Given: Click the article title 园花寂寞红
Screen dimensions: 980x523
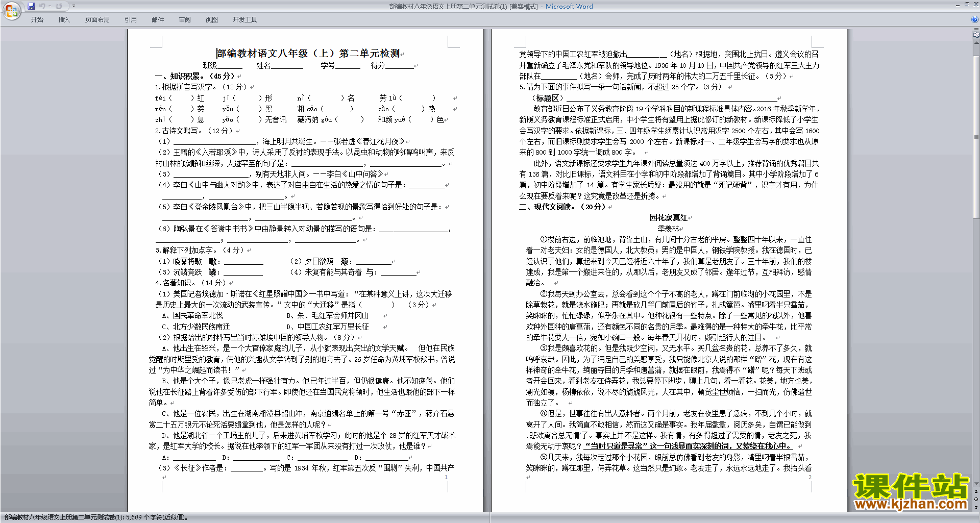Looking at the screenshot, I should pos(668,217).
